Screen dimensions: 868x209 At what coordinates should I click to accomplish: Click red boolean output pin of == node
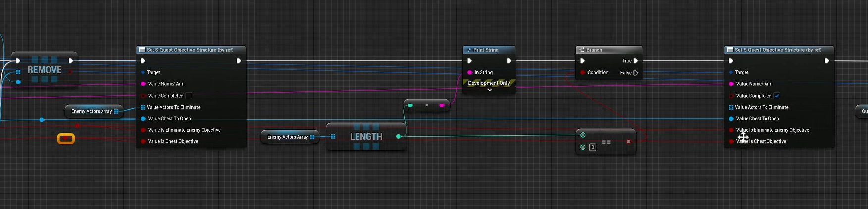[x=629, y=142]
